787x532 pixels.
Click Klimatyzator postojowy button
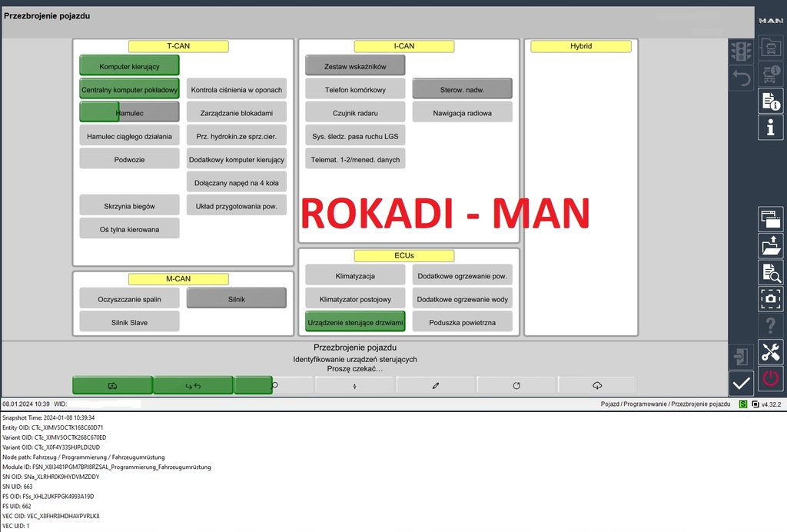pyautogui.click(x=355, y=298)
